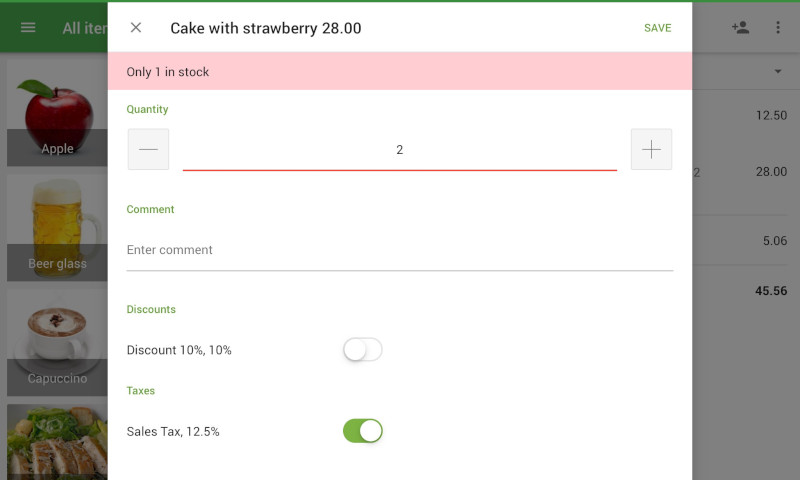Select the Beer glass item tile

[57, 228]
